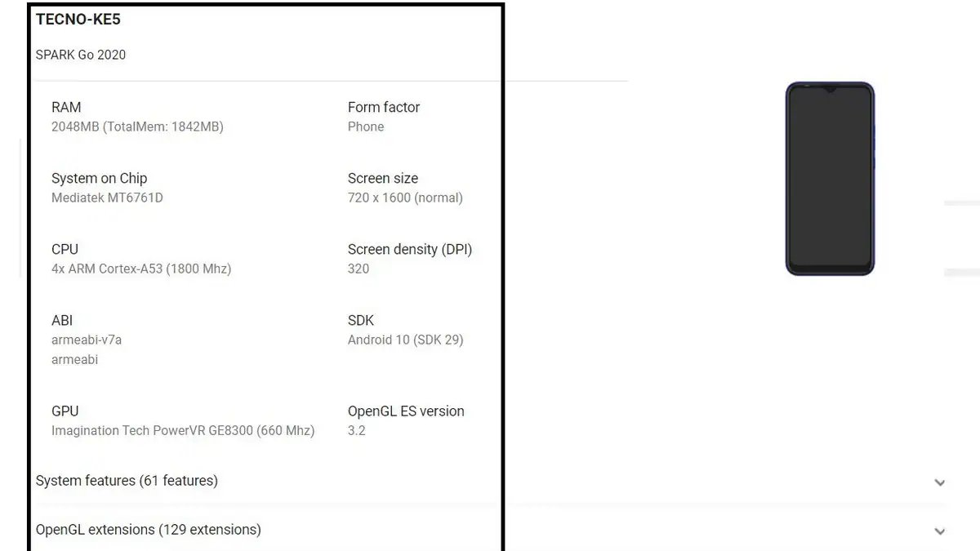Open OpenGL extensions (129 extensions) section

[149, 530]
